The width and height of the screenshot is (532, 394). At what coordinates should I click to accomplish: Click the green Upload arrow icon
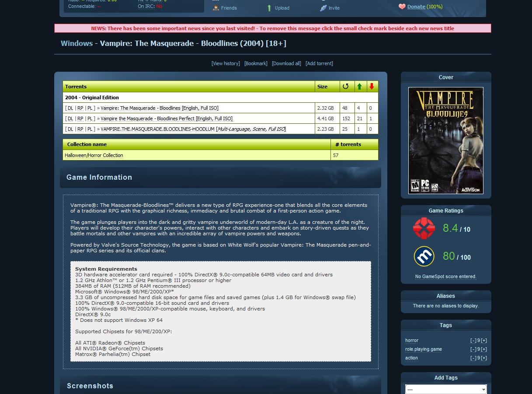point(269,8)
